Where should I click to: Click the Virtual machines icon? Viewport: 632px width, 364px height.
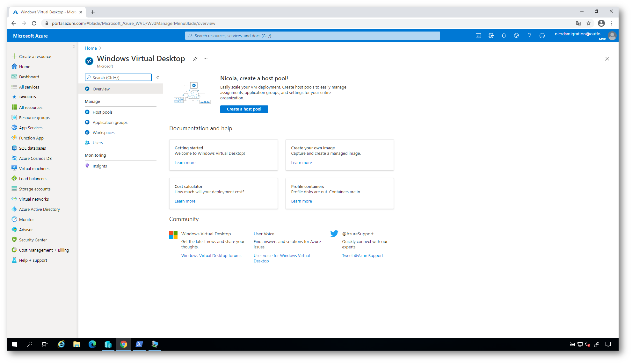[14, 168]
